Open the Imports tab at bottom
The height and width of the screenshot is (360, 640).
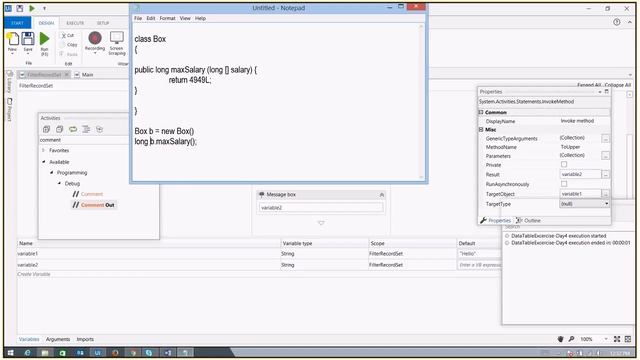85,339
